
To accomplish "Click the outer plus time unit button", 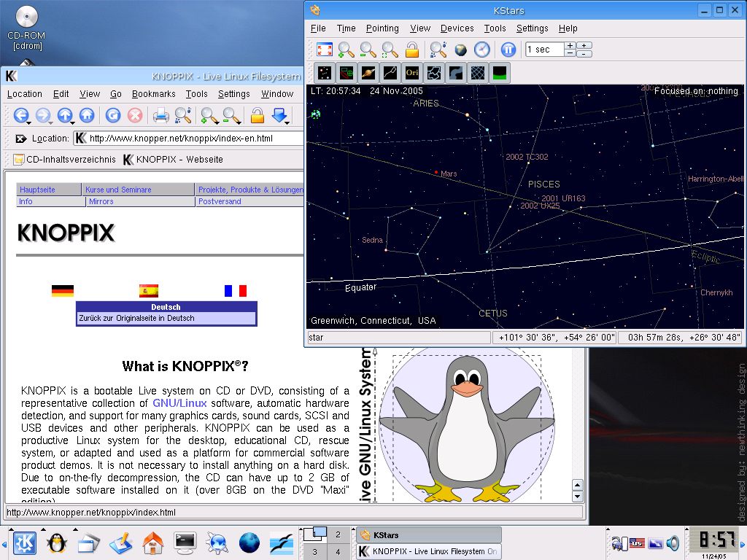I will click(584, 46).
